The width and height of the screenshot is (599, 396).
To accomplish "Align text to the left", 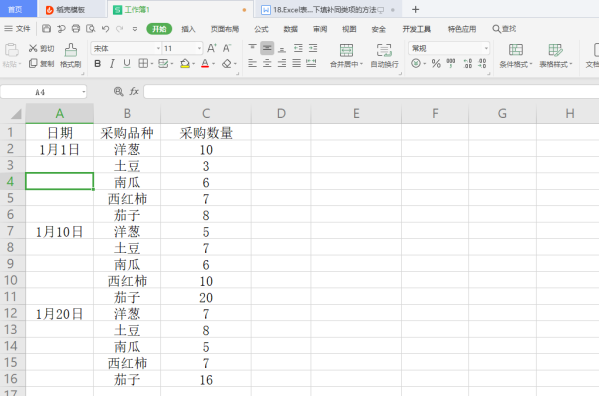I will (x=252, y=63).
